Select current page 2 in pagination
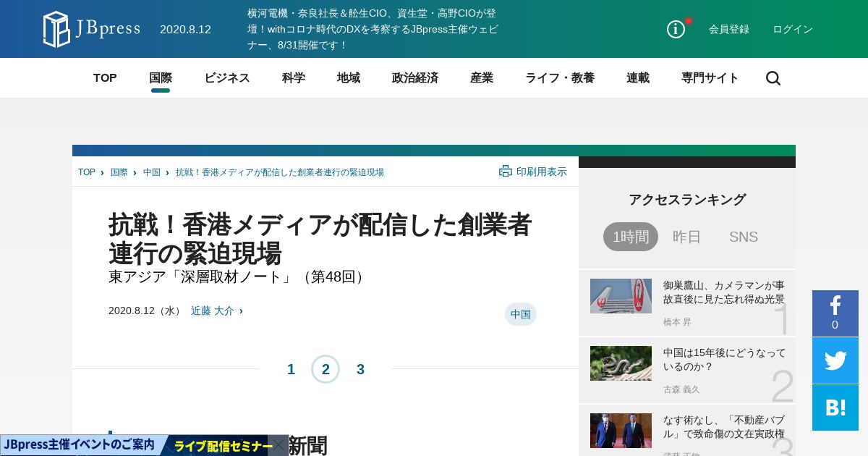Screen dimensions: 868x456 click(x=325, y=369)
